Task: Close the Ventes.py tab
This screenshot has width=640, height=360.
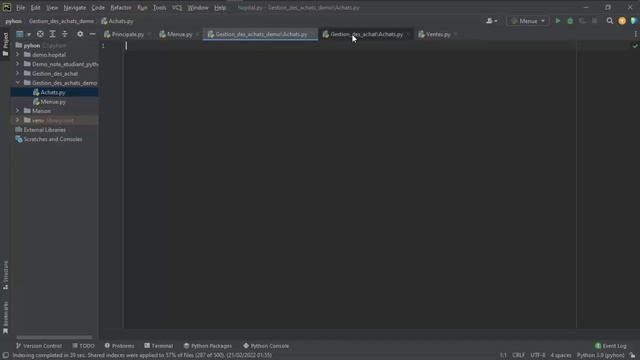Action: coord(455,34)
